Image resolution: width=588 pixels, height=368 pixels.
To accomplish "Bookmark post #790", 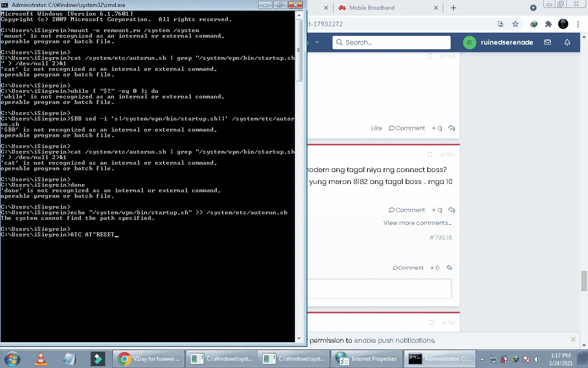I will [x=430, y=155].
